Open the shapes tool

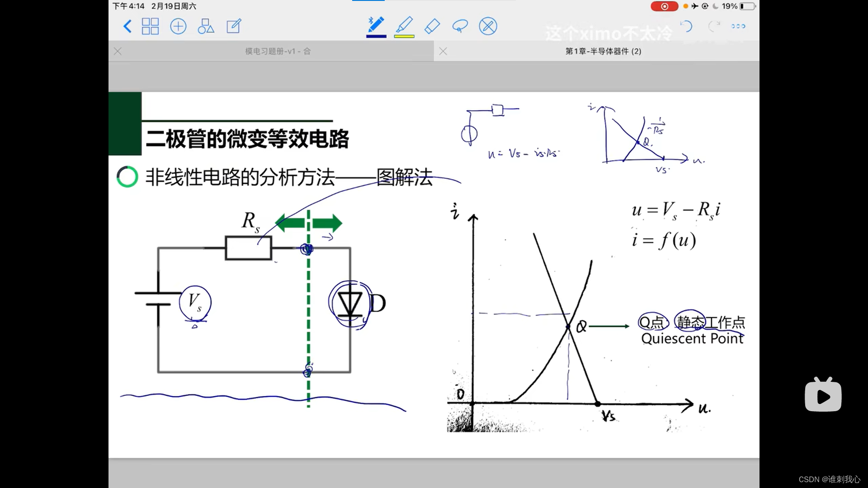coord(206,26)
